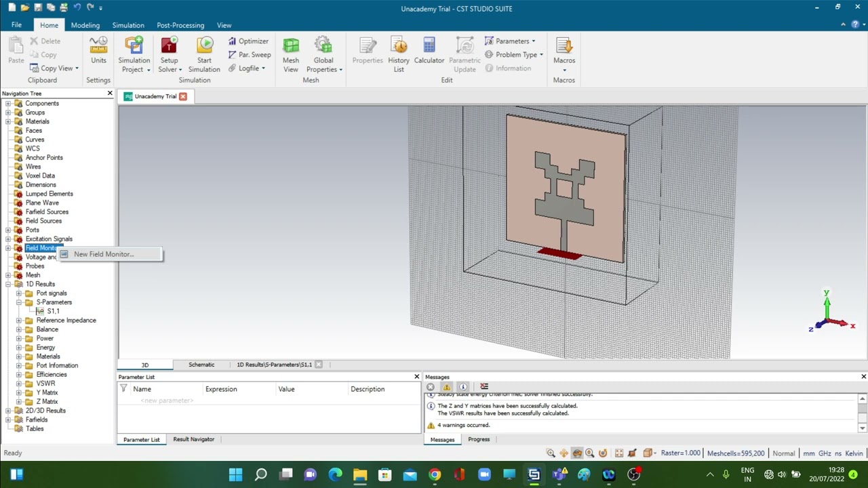Click the Simulation Project icon
This screenshot has height=488, width=868.
(x=134, y=46)
